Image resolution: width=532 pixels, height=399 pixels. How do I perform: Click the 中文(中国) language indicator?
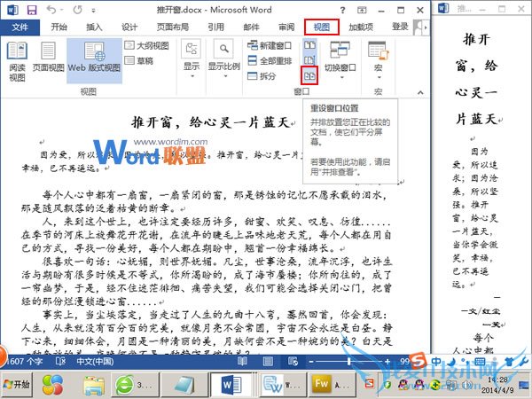pos(95,362)
